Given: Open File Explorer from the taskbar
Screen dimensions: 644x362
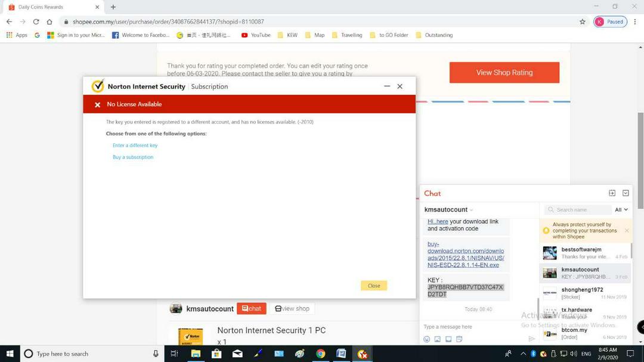Looking at the screenshot, I should [x=196, y=354].
